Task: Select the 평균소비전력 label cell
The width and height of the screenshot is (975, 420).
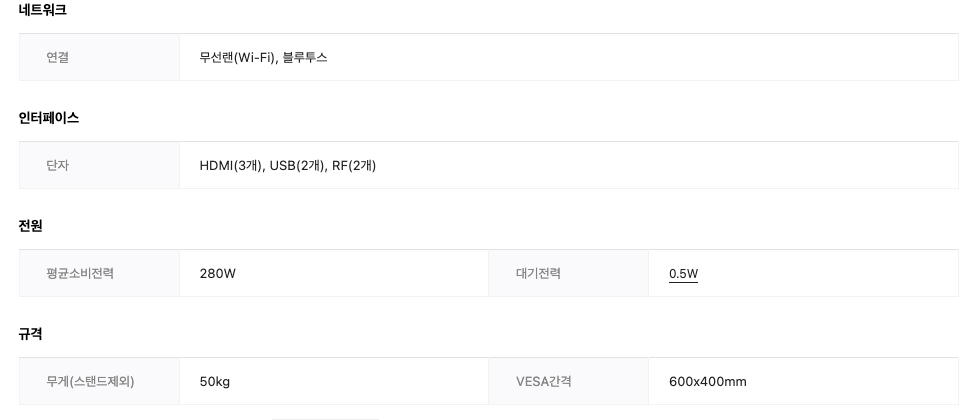Action: click(x=99, y=273)
